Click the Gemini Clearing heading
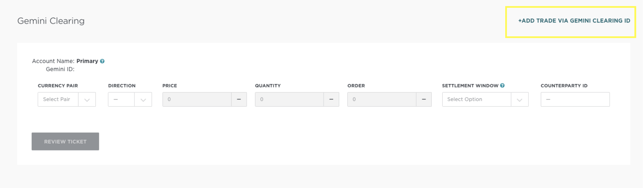Image resolution: width=644 pixels, height=188 pixels. [51, 21]
